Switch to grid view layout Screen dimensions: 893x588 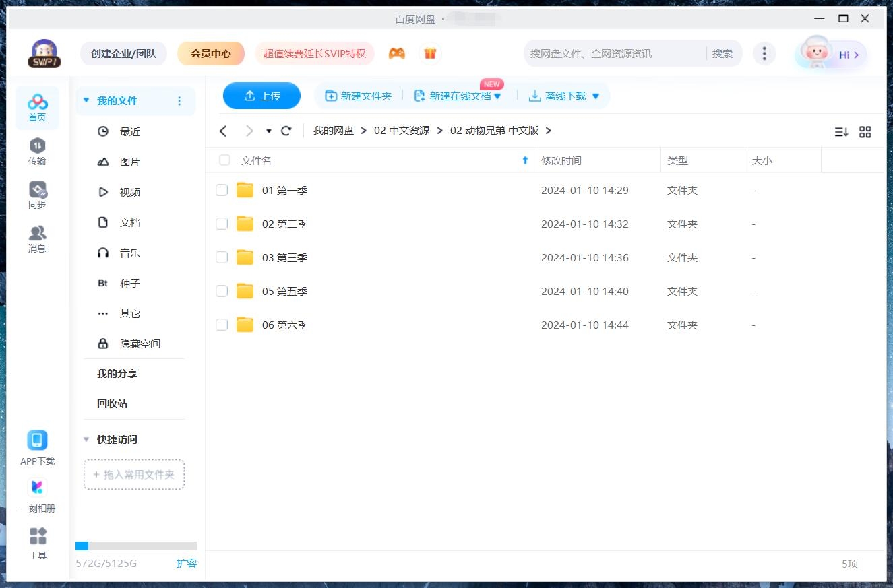pos(865,132)
